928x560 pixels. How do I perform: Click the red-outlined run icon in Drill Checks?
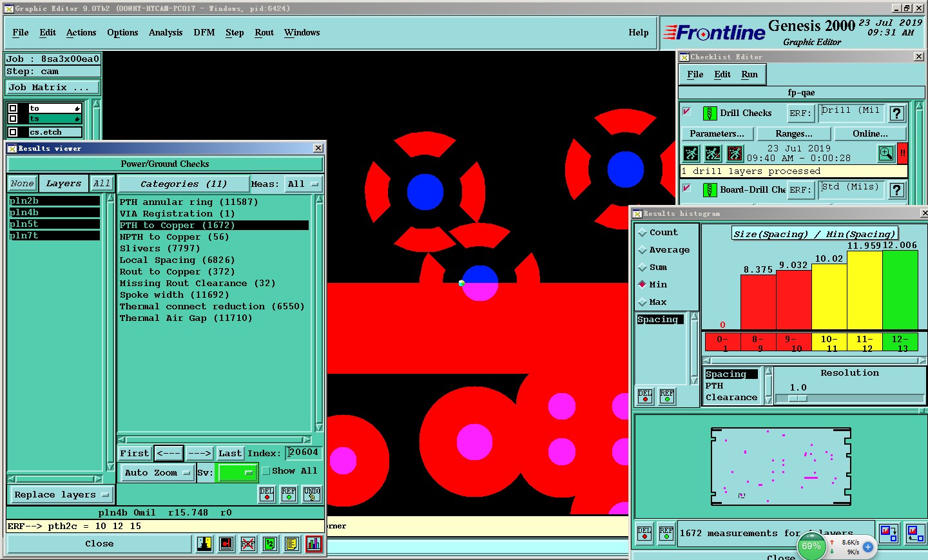pyautogui.click(x=735, y=153)
